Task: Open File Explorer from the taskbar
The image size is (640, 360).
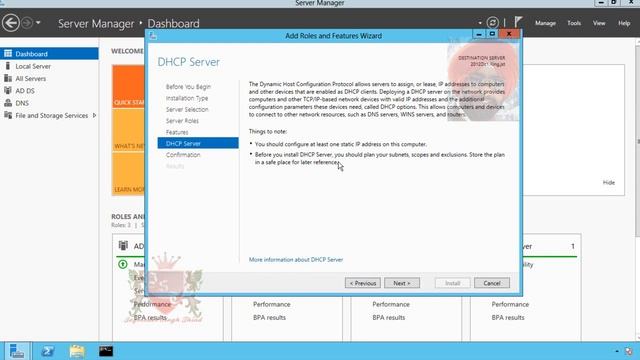Action: click(77, 351)
